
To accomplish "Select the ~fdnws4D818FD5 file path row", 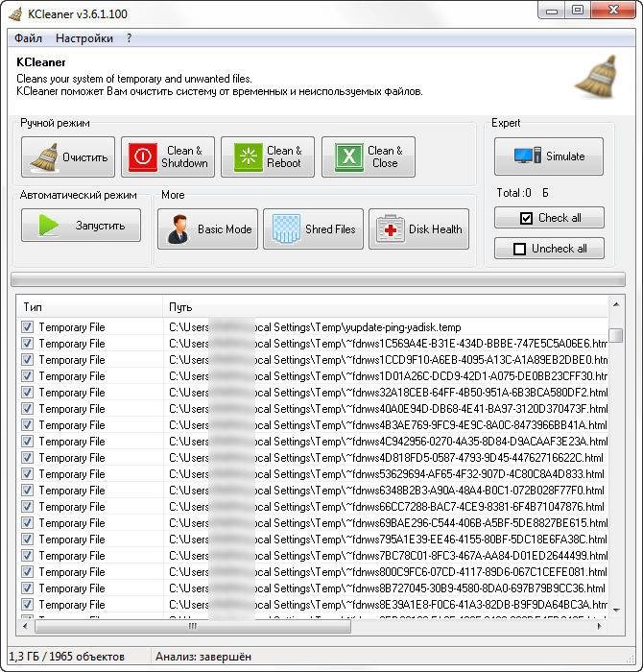I will pos(386,458).
